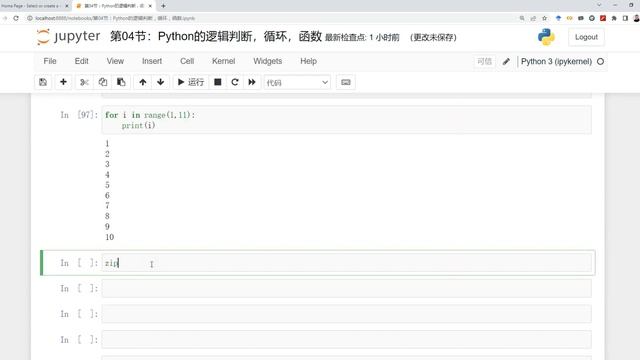Paste cells below icon
640x360 pixels.
pyautogui.click(x=121, y=82)
